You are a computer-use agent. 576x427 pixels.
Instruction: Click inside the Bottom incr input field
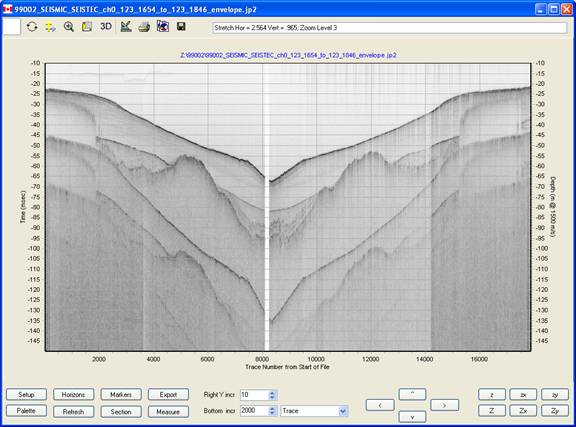(x=254, y=411)
